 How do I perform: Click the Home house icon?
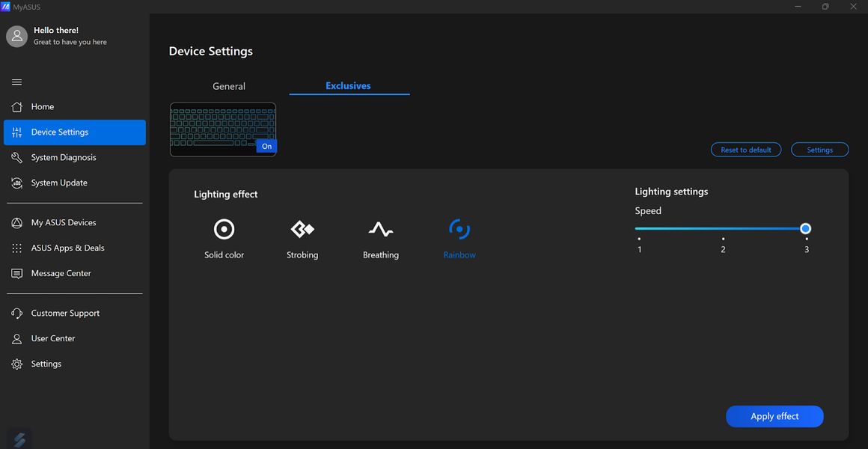17,107
